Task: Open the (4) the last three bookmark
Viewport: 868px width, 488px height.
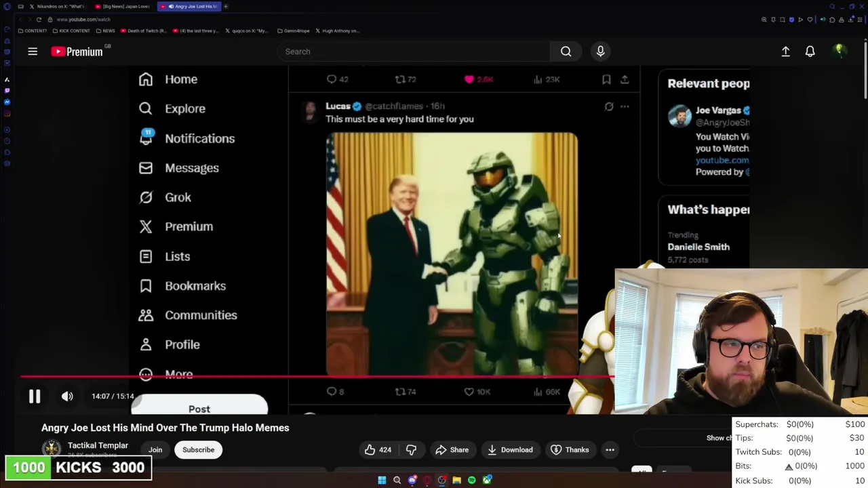Action: pos(197,30)
